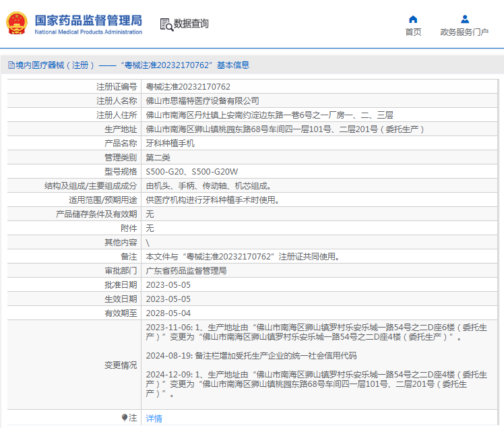Image resolution: width=504 pixels, height=428 pixels.
Task: Select 生效日期 value 2023-05-05
Action: (x=168, y=299)
